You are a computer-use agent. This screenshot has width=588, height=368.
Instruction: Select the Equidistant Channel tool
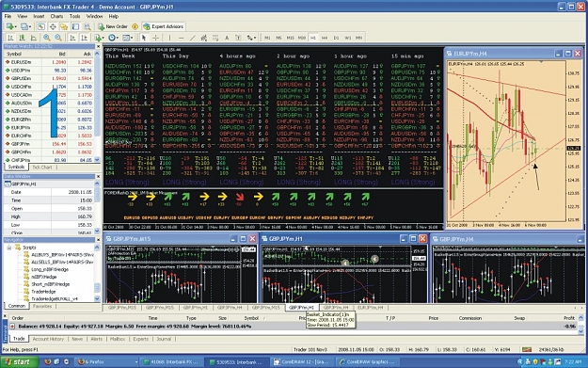click(x=203, y=38)
